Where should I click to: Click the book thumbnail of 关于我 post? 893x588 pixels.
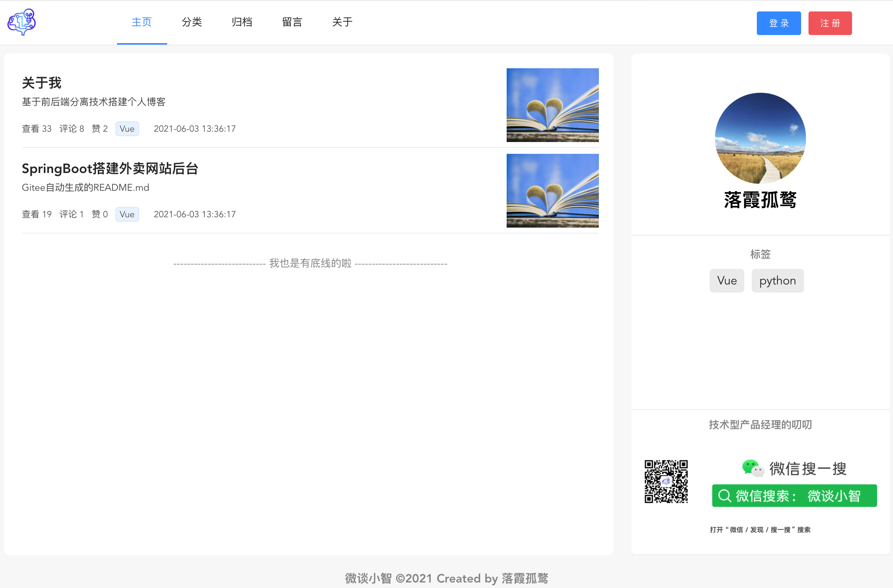click(552, 105)
